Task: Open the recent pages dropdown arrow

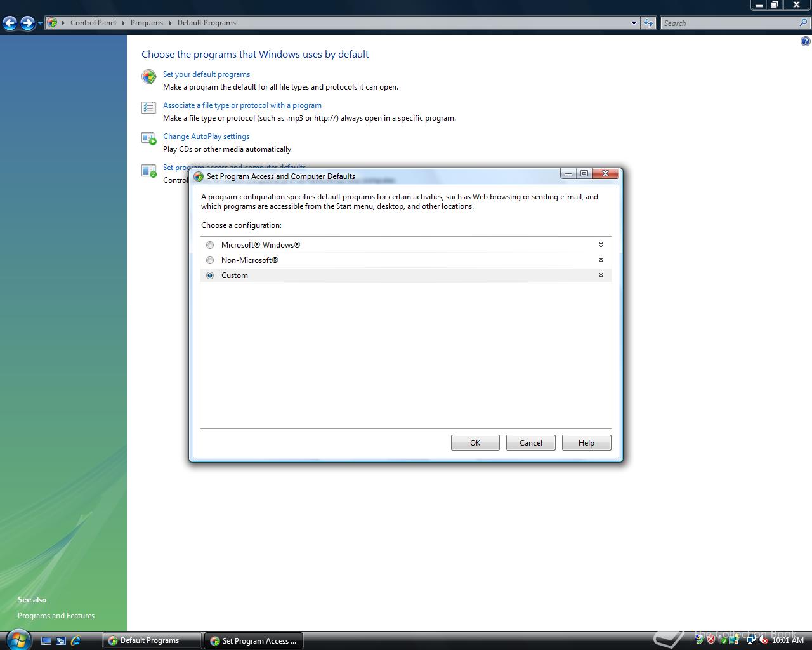Action: click(x=40, y=23)
